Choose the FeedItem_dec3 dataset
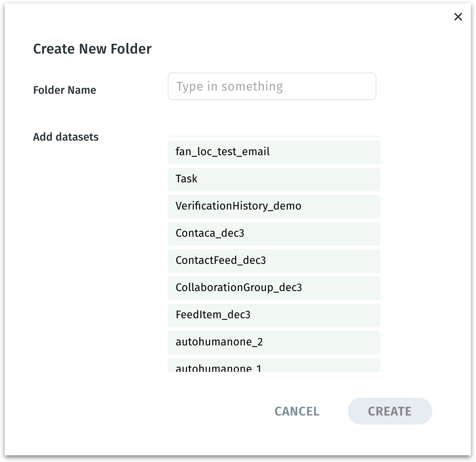The image size is (476, 462). 274,315
